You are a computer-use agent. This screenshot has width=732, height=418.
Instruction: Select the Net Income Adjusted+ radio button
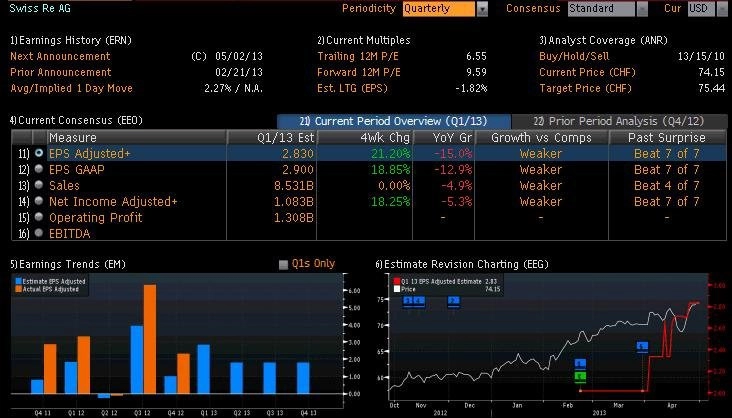click(39, 201)
